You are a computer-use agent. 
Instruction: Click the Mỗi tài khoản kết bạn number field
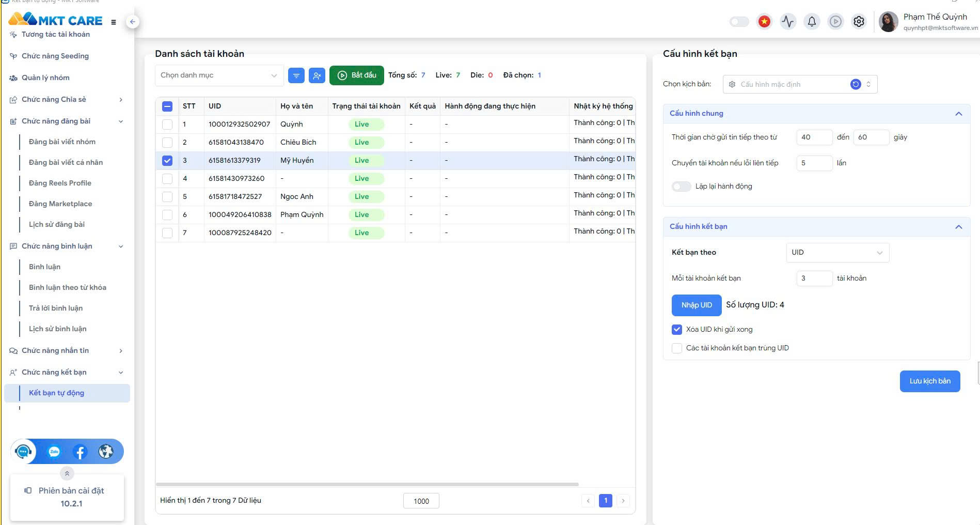point(814,279)
